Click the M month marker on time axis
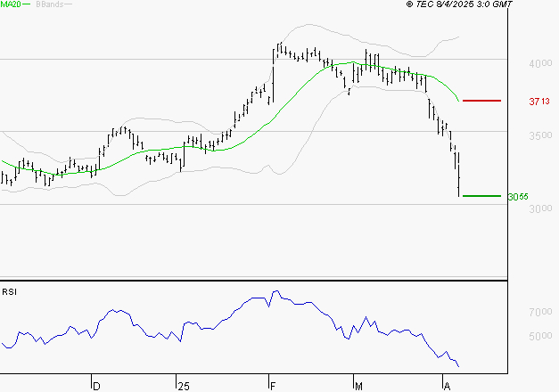 [x=358, y=387]
